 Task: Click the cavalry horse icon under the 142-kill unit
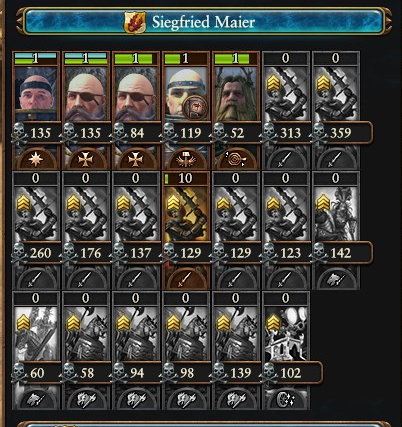click(x=335, y=280)
